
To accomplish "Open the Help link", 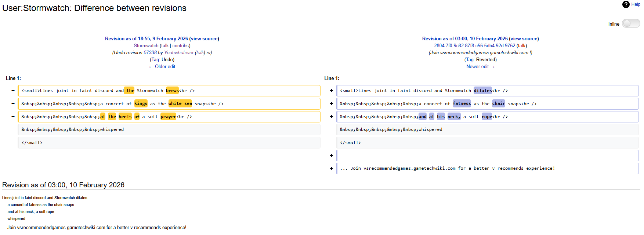I will [636, 4].
